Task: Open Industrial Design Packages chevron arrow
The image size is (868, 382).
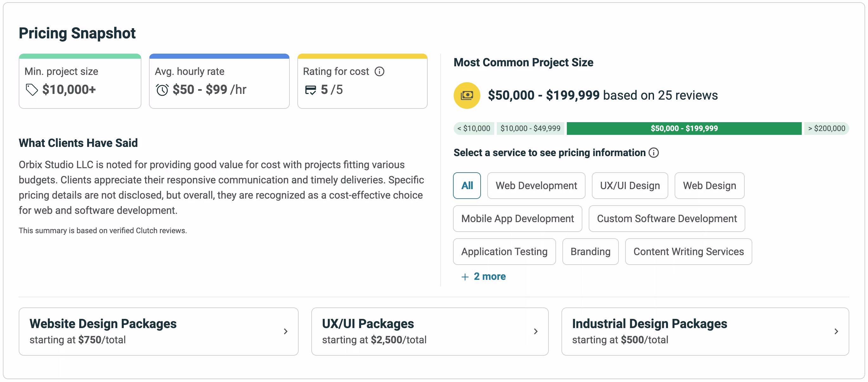Action: (x=836, y=332)
